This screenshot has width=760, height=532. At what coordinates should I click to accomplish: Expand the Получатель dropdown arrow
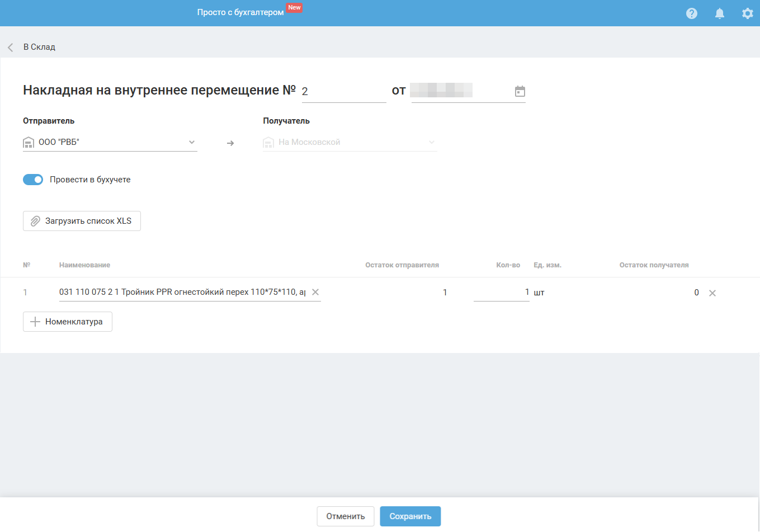click(x=432, y=142)
